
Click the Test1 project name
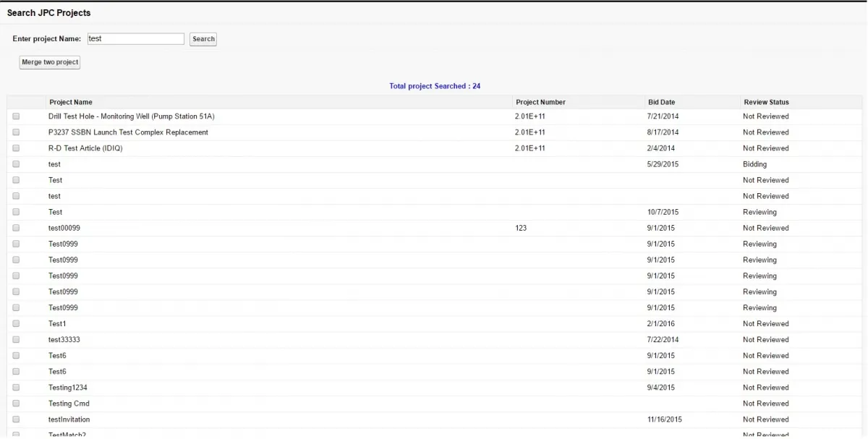pos(57,324)
